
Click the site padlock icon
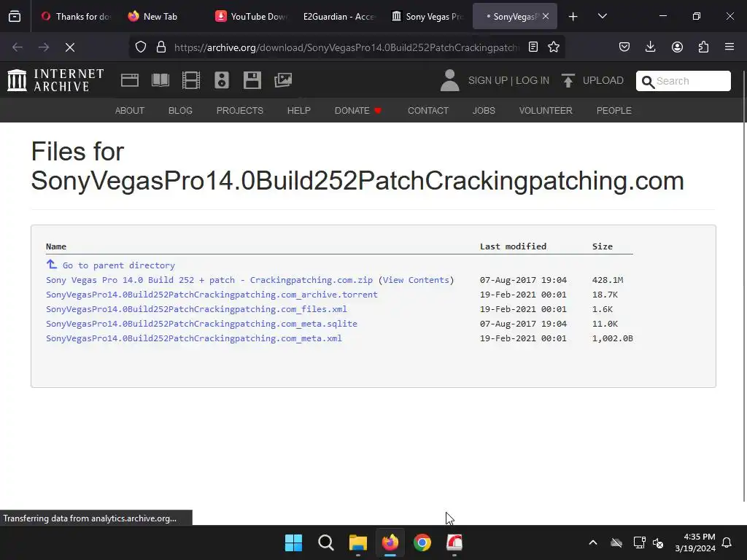(161, 47)
